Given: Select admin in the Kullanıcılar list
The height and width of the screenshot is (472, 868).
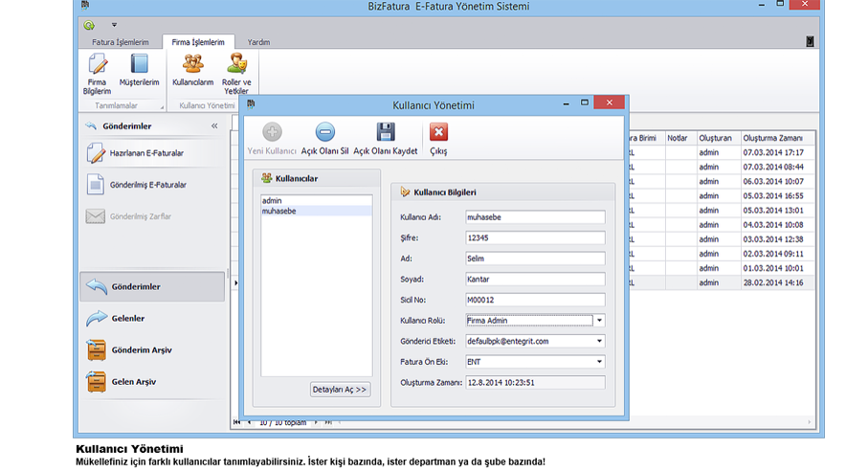Looking at the screenshot, I should click(x=273, y=201).
